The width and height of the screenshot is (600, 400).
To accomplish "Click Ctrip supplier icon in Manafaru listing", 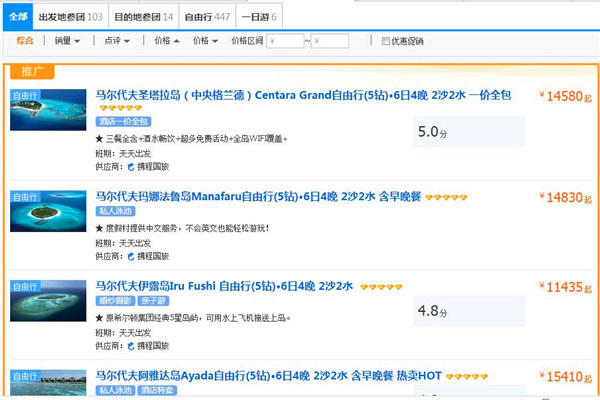I will 129,256.
